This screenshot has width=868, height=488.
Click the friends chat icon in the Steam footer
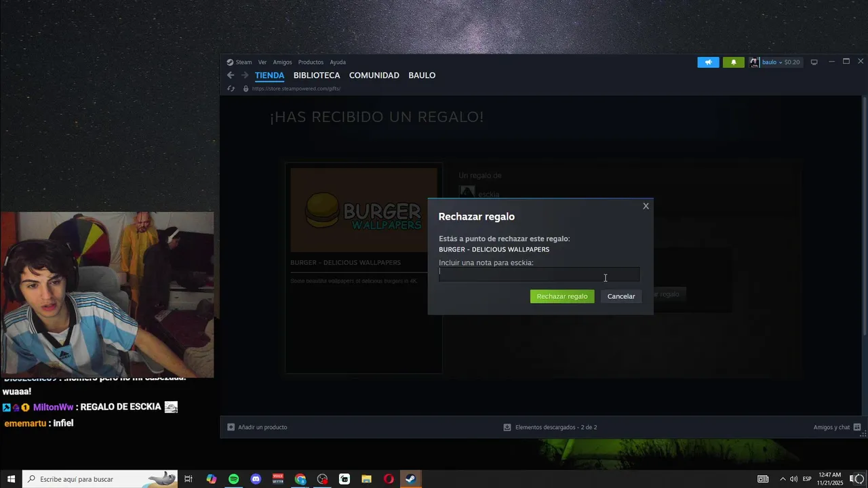(857, 428)
